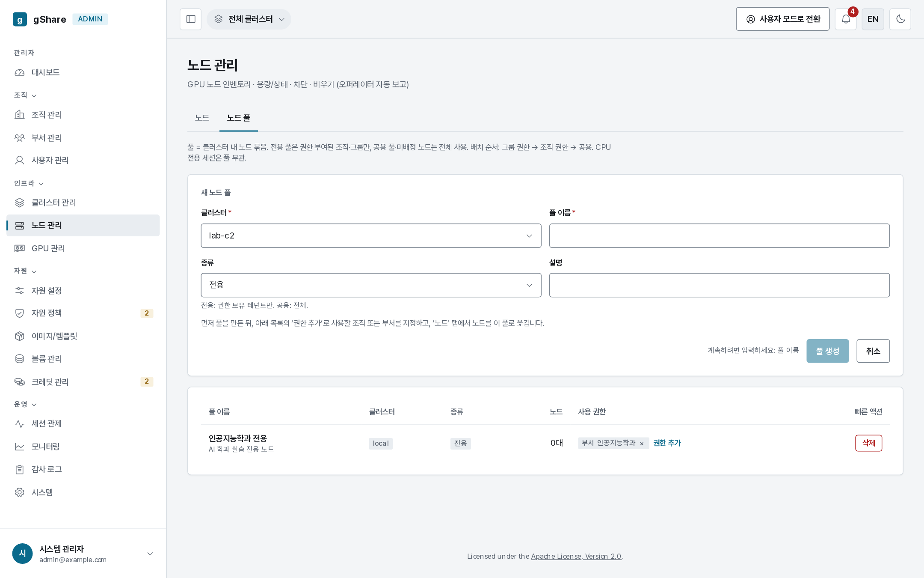924x578 pixels.
Task: Open the 클러스터 dropdown showing lab-c2
Action: [371, 235]
